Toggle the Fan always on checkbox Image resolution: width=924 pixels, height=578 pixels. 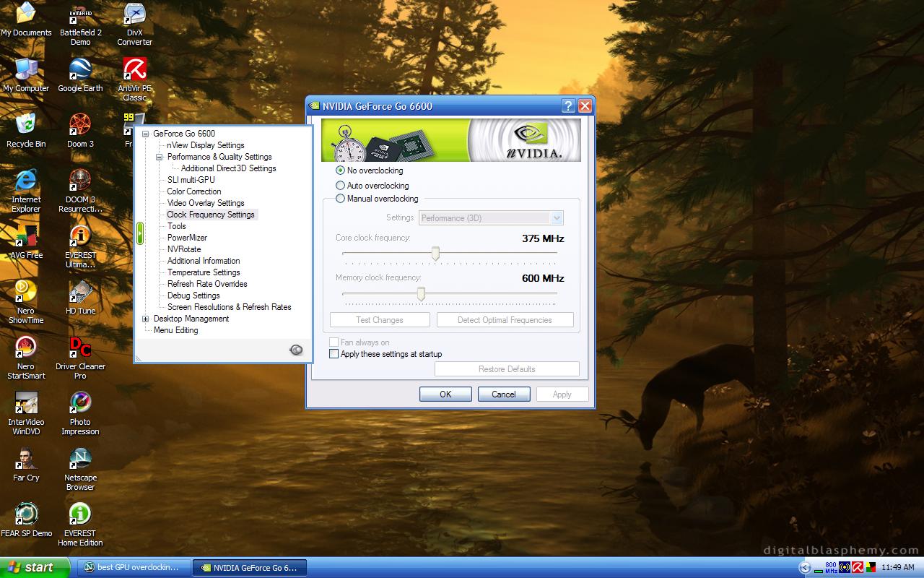click(359, 342)
